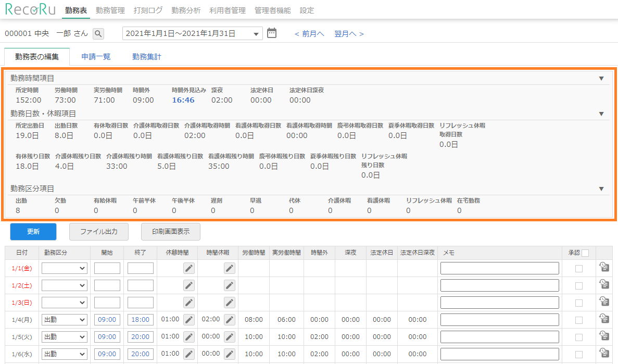Screen dimensions: 618x364
Task: Check approval box for 1/4(月)
Action: 578,320
